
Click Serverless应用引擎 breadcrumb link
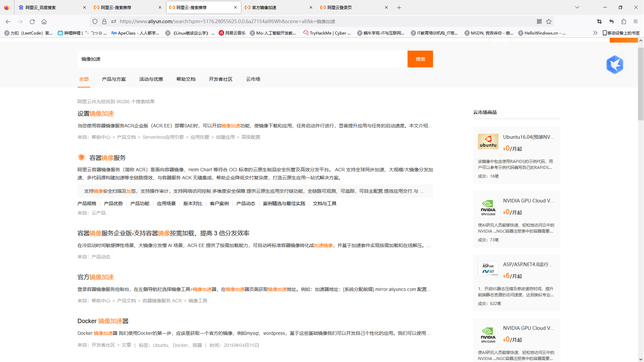[163, 137]
